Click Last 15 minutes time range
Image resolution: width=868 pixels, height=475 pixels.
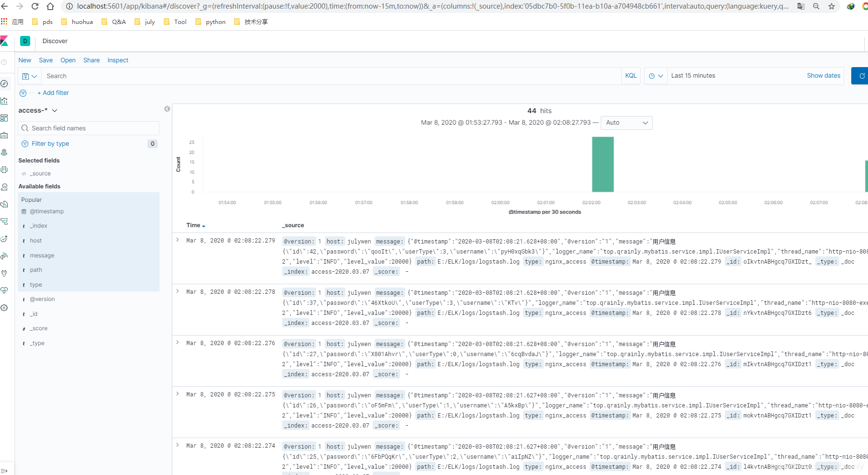(x=693, y=76)
